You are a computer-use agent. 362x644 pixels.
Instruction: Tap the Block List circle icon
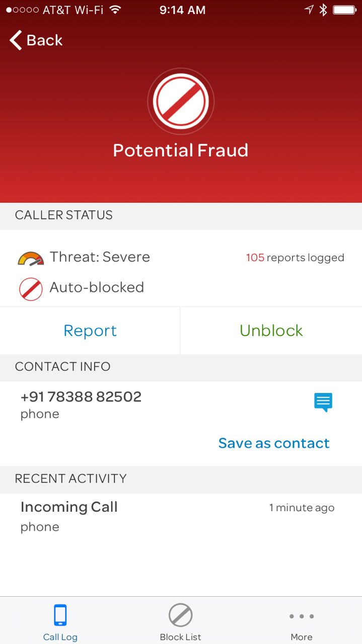point(180,614)
